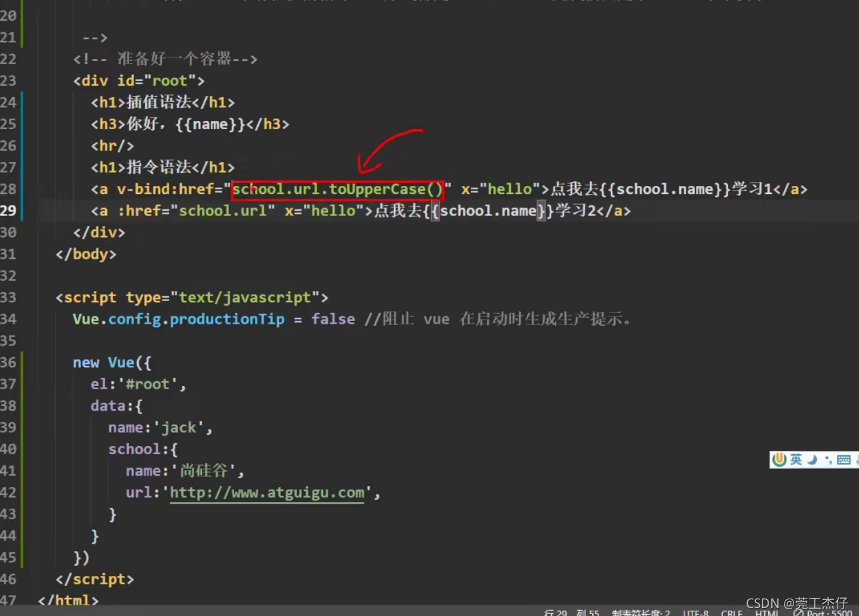Click the <hr/> tag on line 26
Screen dimensions: 859x616
(x=112, y=146)
